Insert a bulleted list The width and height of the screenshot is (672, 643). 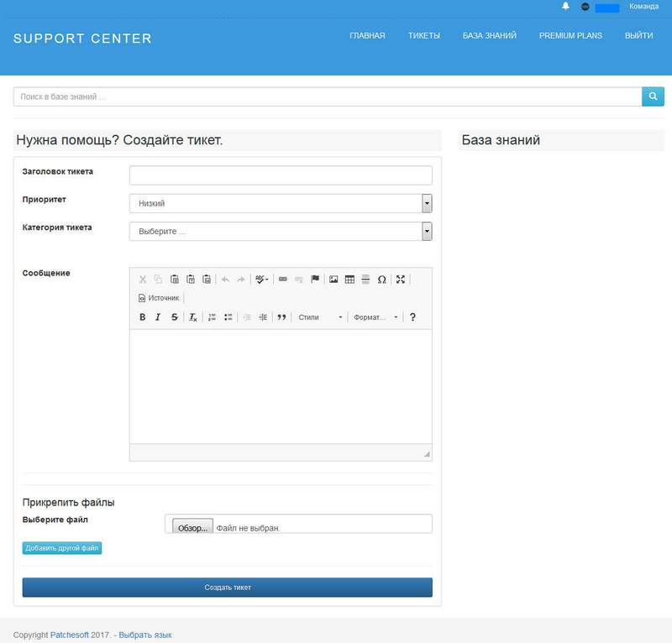pos(228,317)
